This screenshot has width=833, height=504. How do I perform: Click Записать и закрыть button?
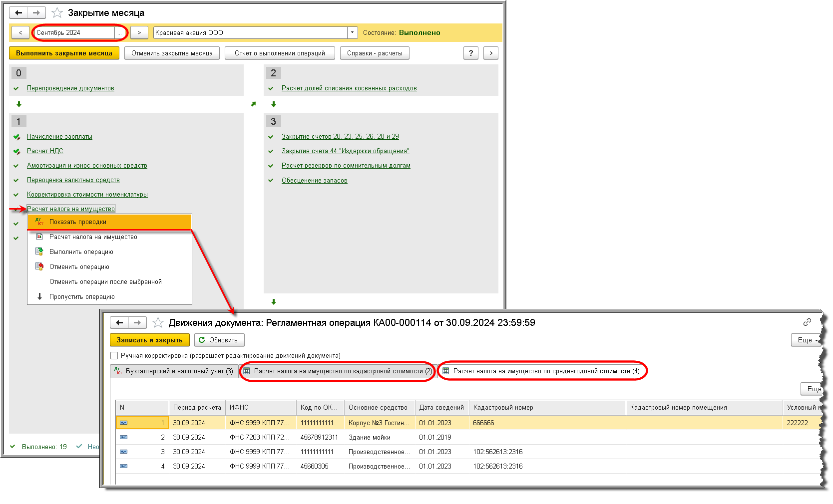(x=150, y=340)
